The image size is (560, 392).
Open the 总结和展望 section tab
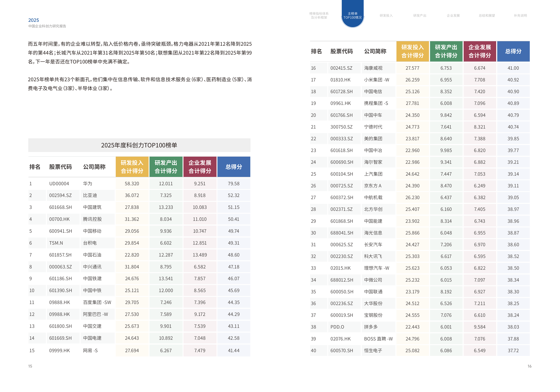point(487,16)
